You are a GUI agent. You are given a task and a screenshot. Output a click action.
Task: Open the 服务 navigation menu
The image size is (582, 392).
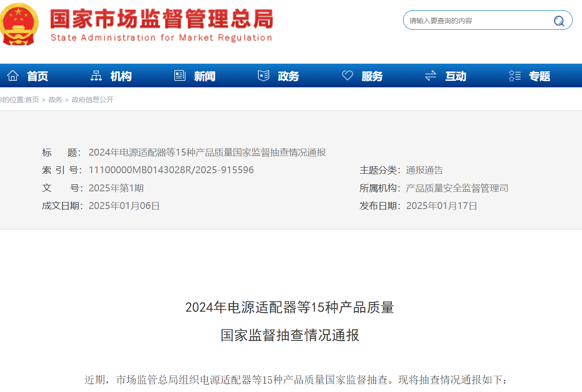point(372,76)
